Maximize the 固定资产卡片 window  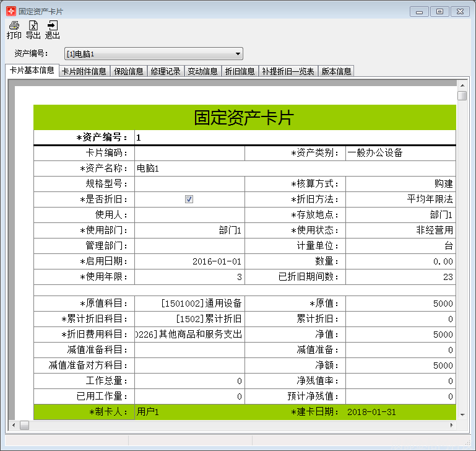pyautogui.click(x=439, y=11)
